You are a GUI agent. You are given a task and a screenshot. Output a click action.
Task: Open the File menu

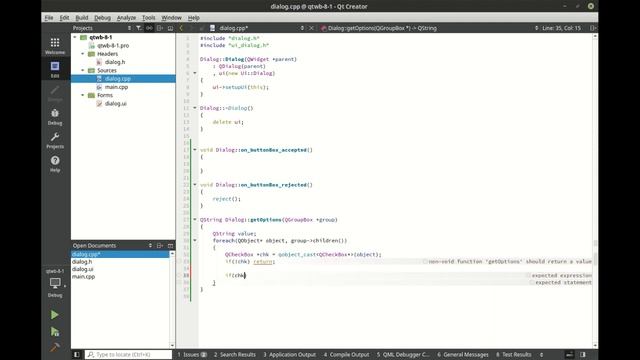[x=49, y=18]
